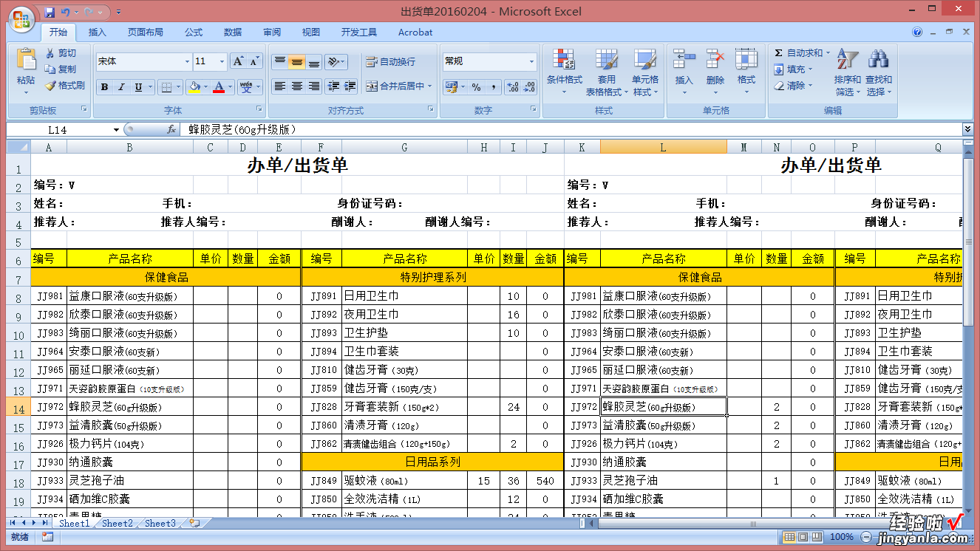Viewport: 980px width, 551px height.
Task: Apply yellow fill color bucket
Action: coord(194,87)
